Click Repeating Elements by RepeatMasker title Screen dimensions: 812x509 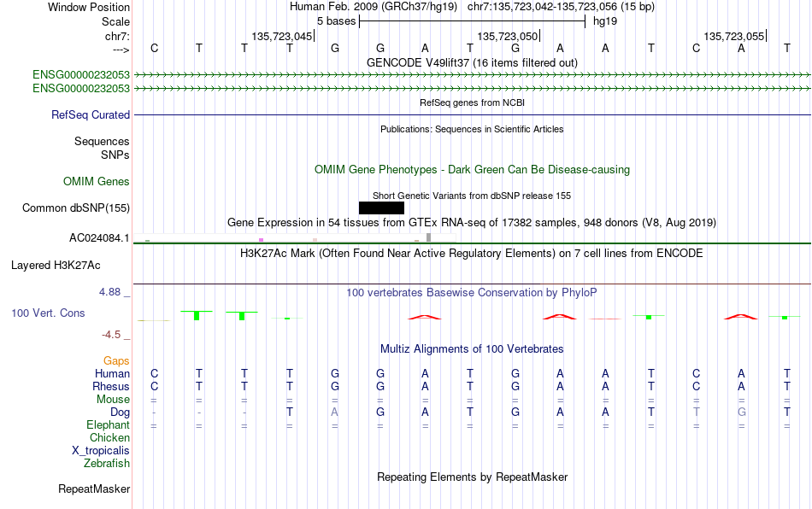click(472, 477)
